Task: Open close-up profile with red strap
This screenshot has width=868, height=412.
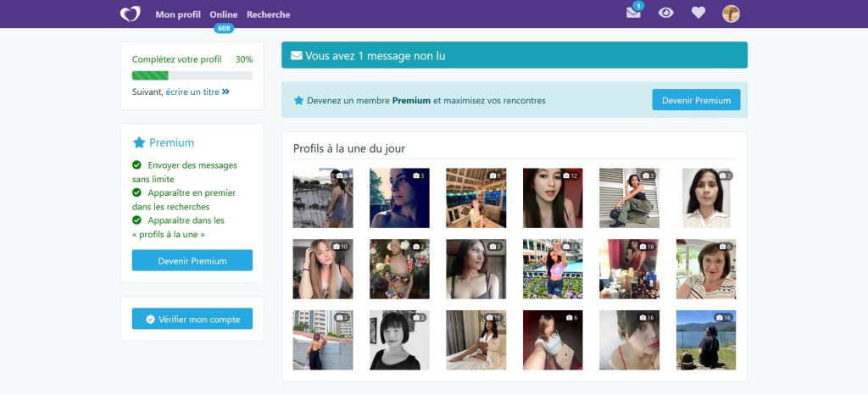Action: coord(630,340)
